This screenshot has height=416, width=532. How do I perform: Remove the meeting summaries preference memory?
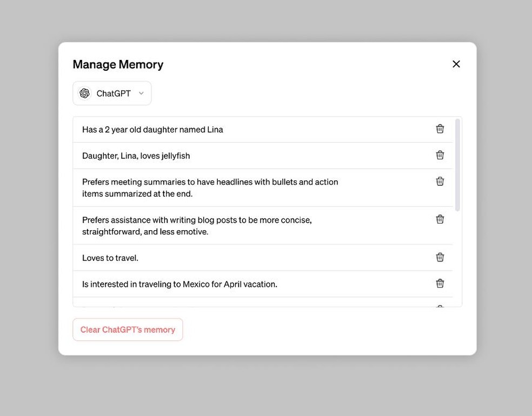pos(440,182)
